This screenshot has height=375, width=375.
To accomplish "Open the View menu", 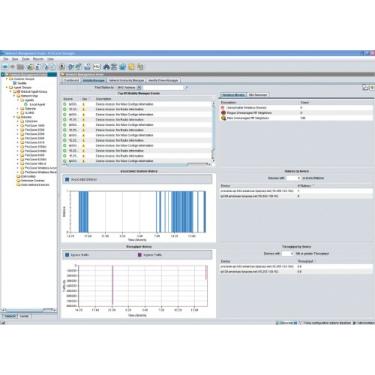I will (x=15, y=59).
